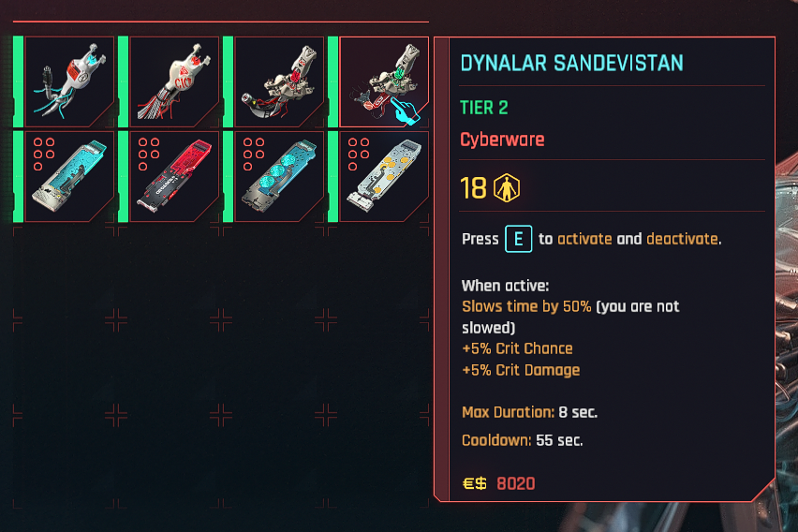Screen dimensions: 798x532
Task: Choose the chip with teal round coolers
Action: tap(279, 177)
